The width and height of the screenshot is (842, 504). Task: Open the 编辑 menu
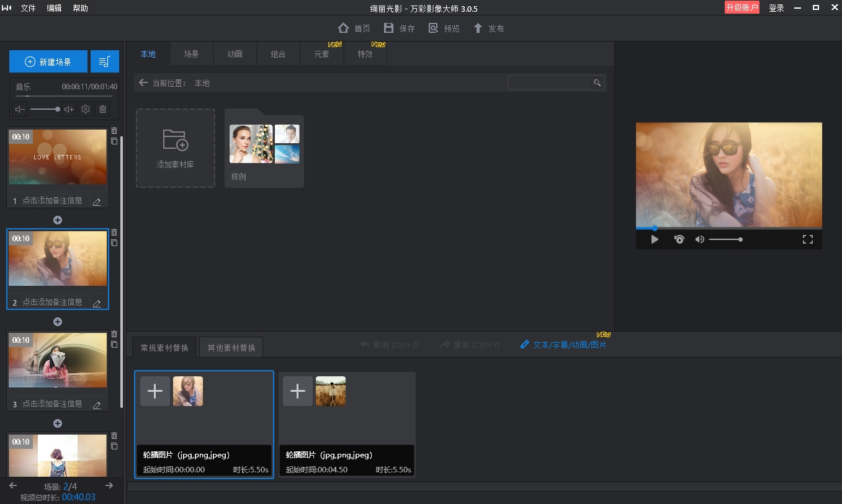[x=55, y=8]
